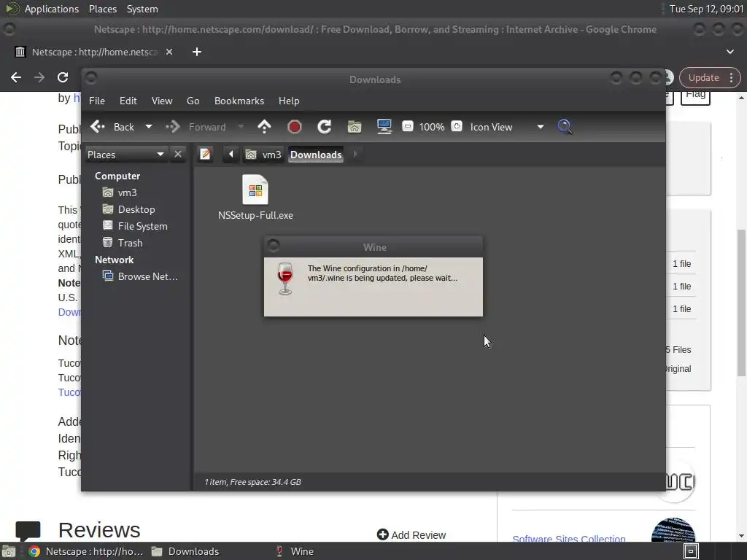Open vm3 home in the sidebar
Screen dimensions: 747x560
(127, 192)
